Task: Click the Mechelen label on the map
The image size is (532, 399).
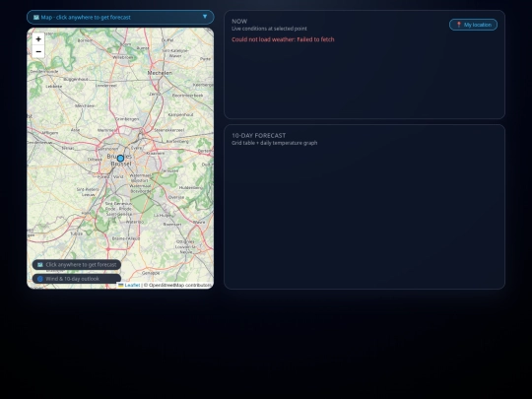Action: tap(160, 73)
